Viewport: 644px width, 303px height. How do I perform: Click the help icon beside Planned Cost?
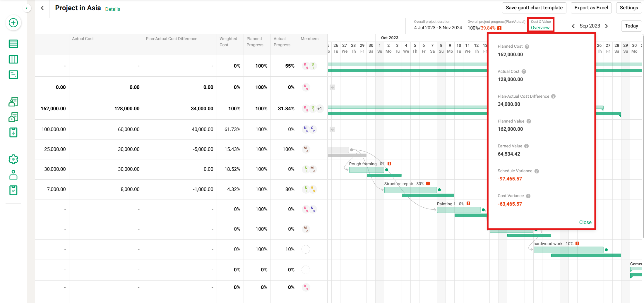click(x=527, y=47)
